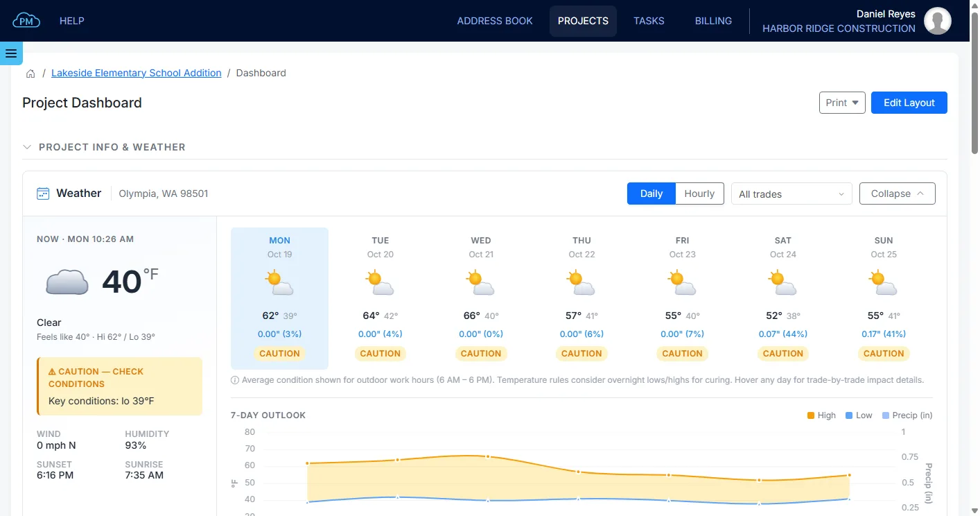Click Daniel Reyes profile avatar
The image size is (980, 516).
click(x=938, y=21)
